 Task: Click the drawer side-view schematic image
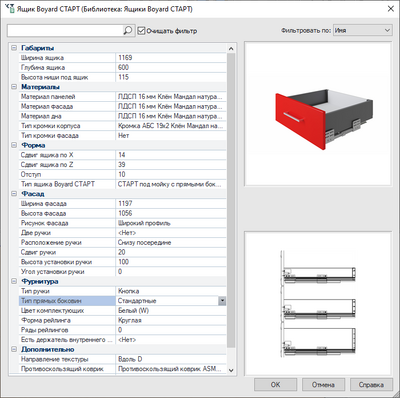pos(318,303)
